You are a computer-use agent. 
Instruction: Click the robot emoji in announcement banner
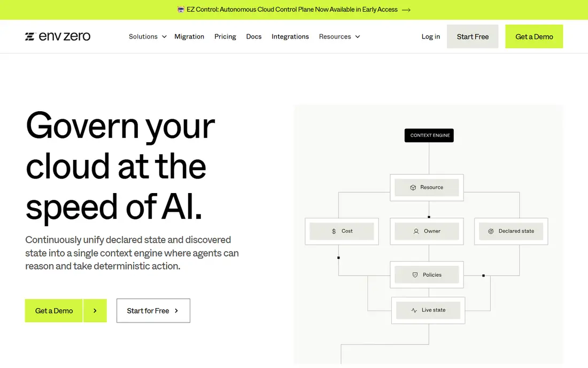pos(181,10)
